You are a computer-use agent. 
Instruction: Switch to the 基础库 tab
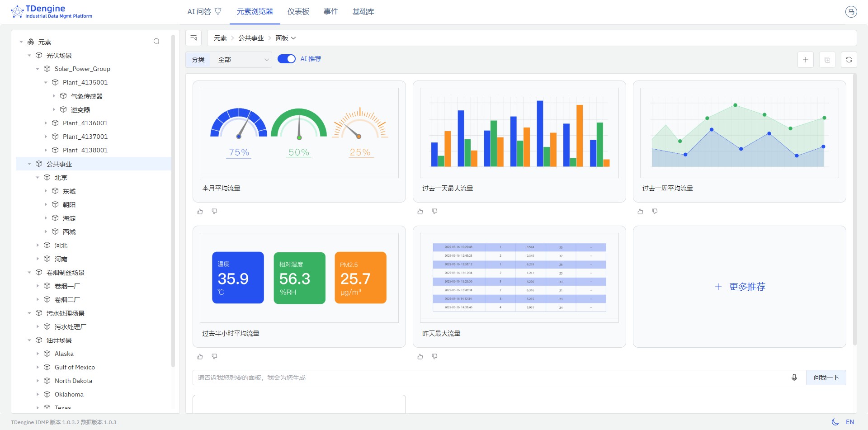click(363, 12)
